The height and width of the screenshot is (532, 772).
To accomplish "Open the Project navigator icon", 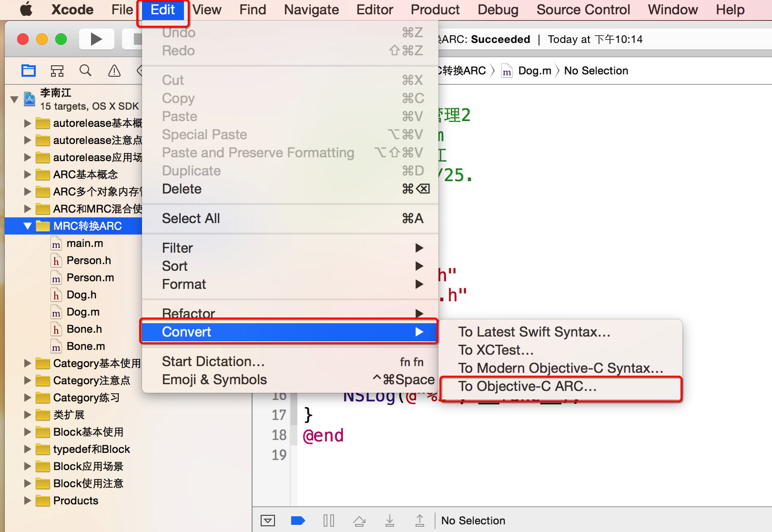I will [x=29, y=71].
